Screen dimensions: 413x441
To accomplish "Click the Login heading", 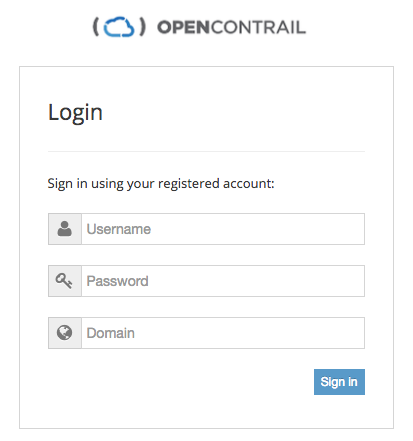I will coord(75,112).
